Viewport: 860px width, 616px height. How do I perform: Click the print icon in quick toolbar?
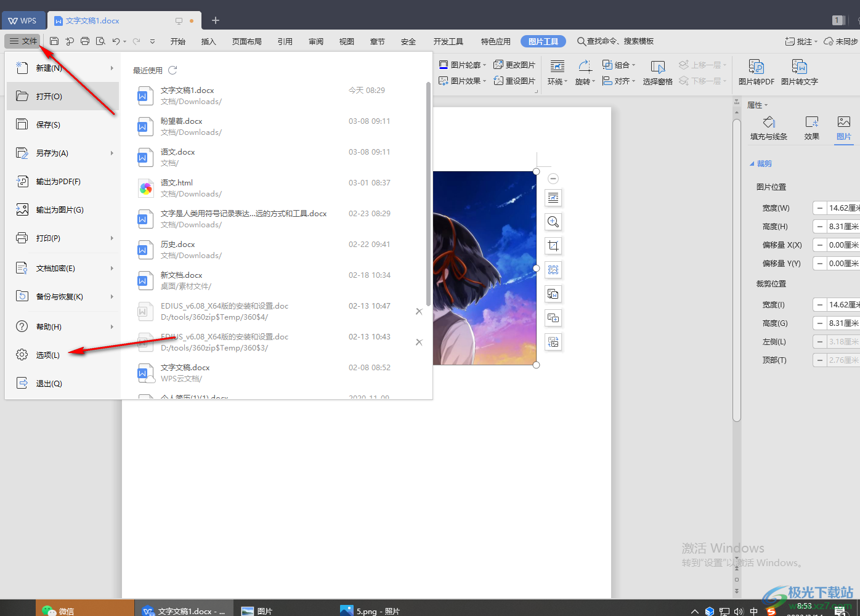pos(85,41)
